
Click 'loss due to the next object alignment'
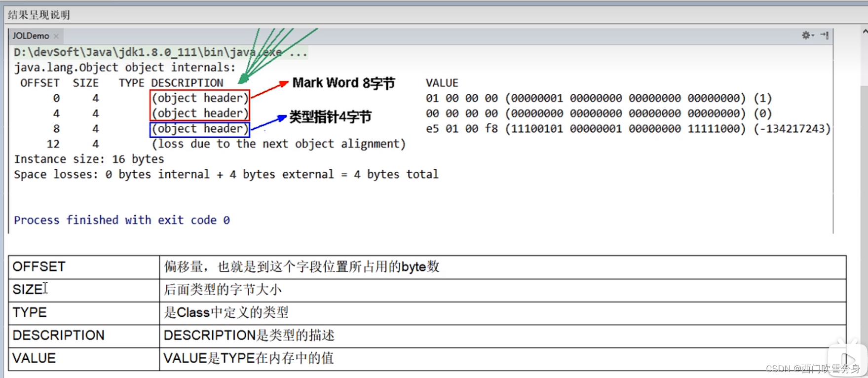[x=278, y=144]
